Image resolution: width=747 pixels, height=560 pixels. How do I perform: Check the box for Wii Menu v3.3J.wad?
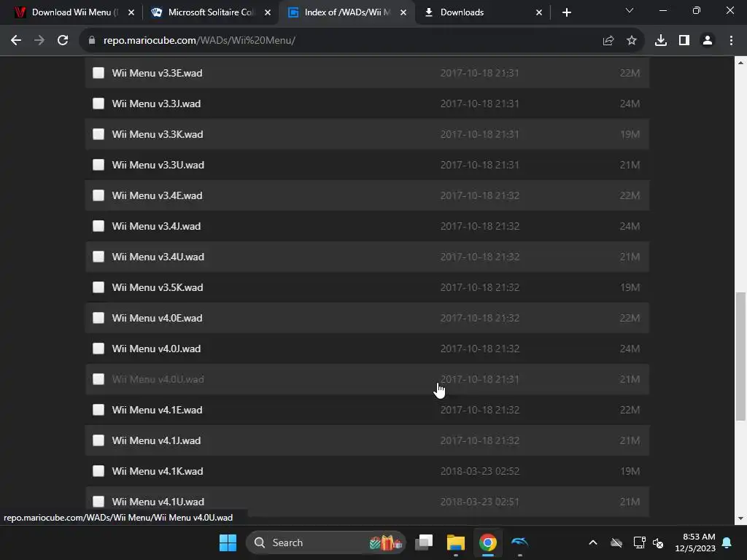(x=98, y=104)
